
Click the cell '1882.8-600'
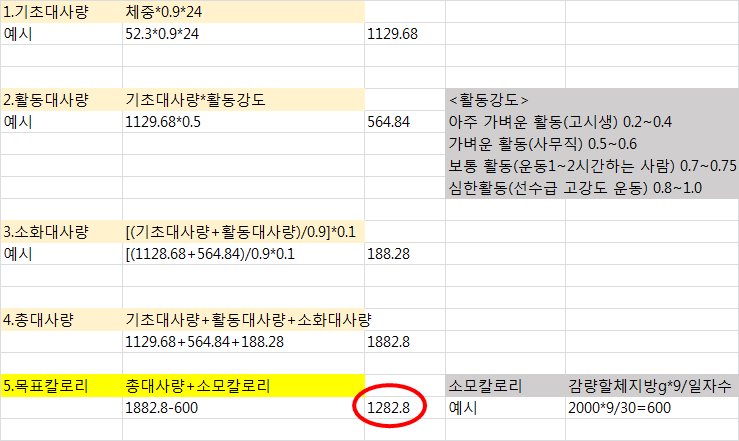click(x=243, y=408)
